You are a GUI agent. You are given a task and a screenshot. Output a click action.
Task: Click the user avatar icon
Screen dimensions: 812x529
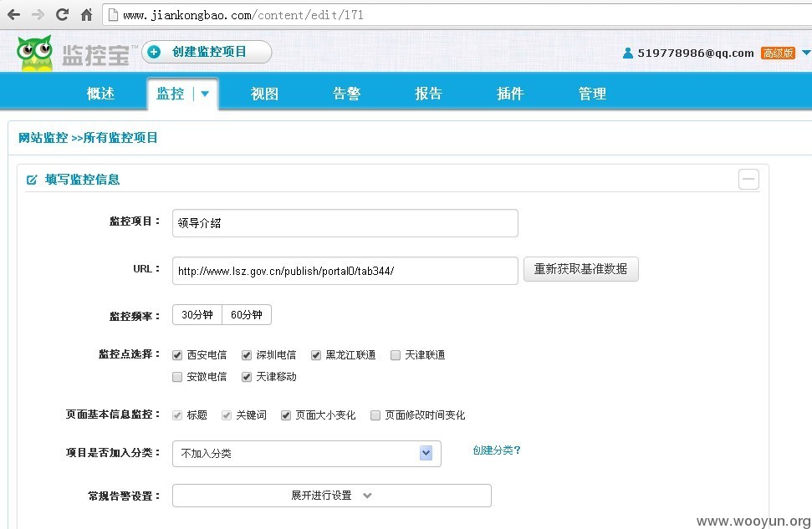628,53
